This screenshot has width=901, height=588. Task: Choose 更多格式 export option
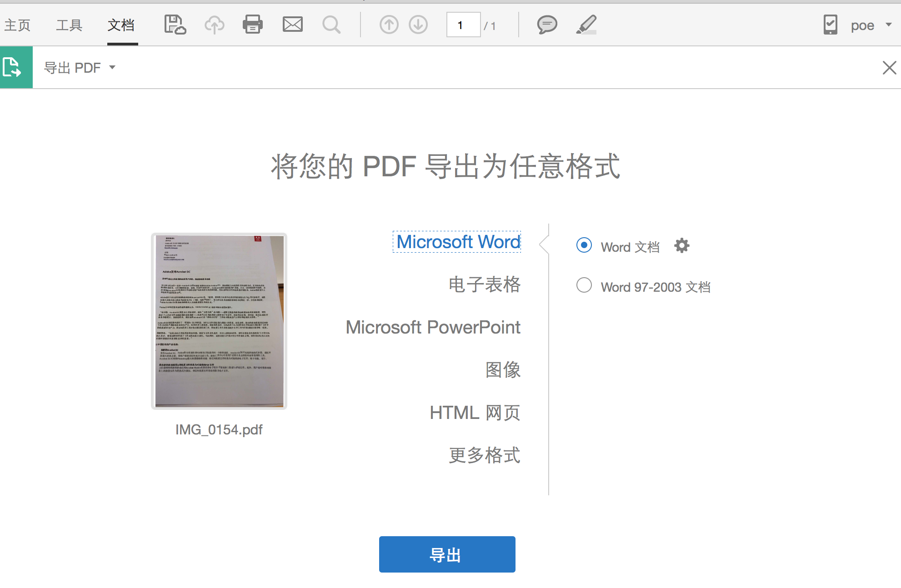point(485,455)
